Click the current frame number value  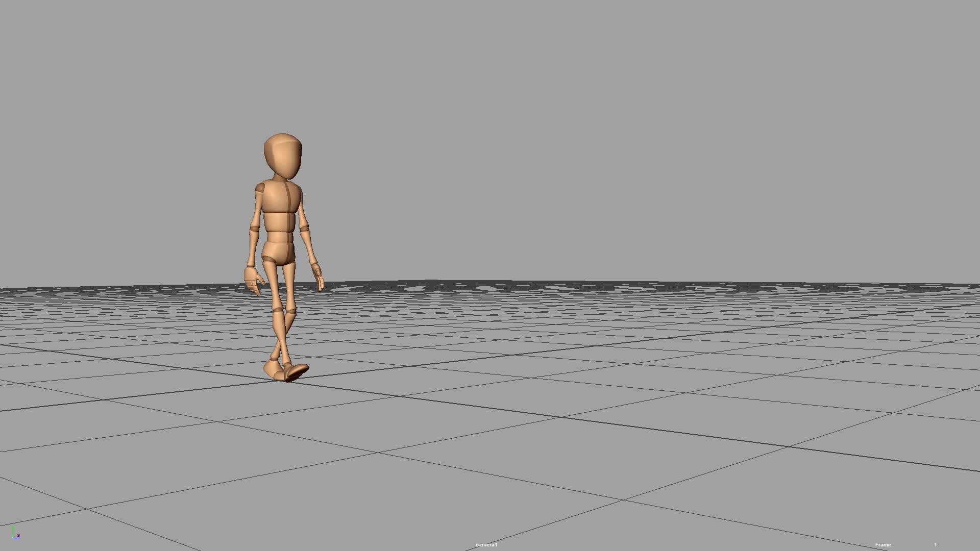(x=935, y=545)
